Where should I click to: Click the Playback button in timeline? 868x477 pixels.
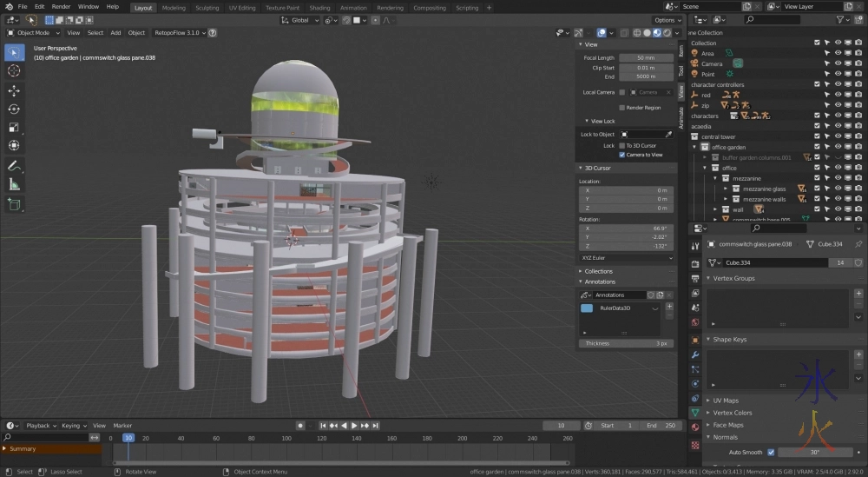[38, 426]
